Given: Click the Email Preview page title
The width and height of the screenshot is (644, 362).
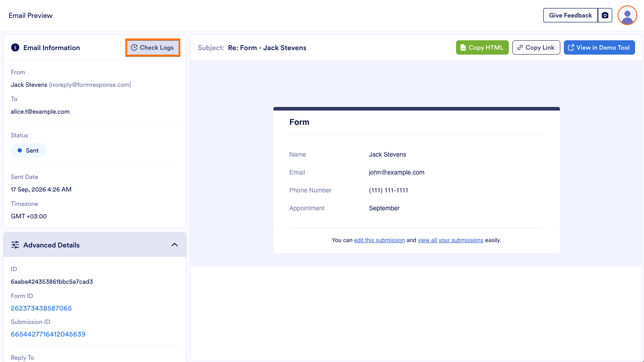Looking at the screenshot, I should [x=30, y=15].
